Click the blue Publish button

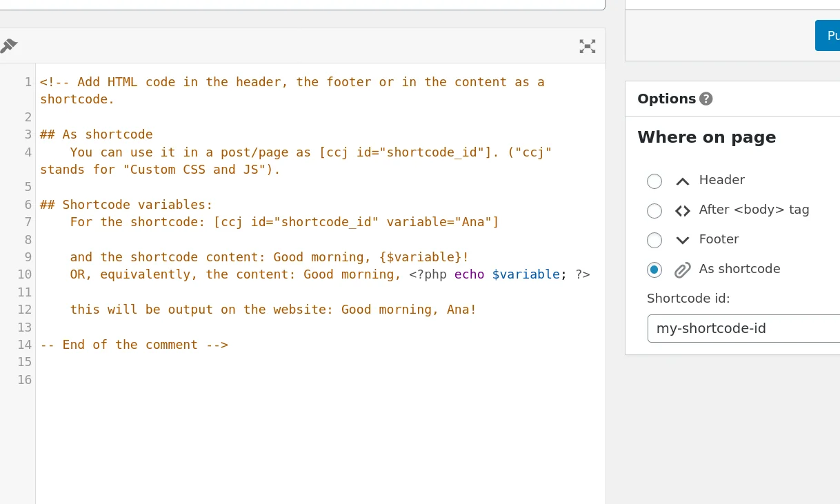pos(831,35)
